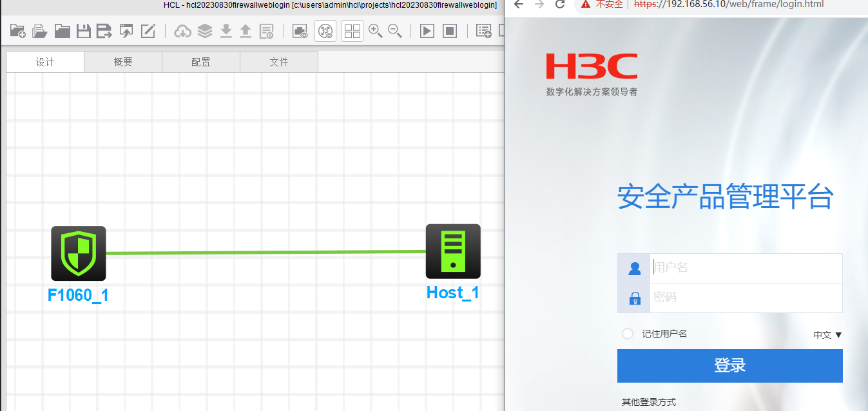Click the 不安全 security warning indicator

[602, 4]
